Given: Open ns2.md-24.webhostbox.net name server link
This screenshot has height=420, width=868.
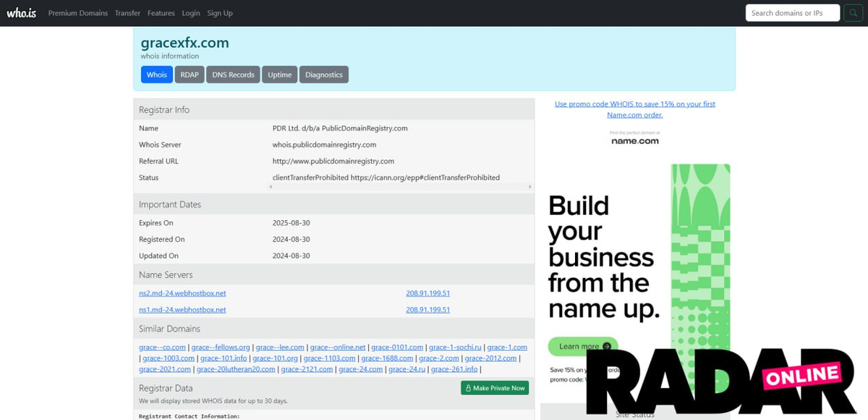Looking at the screenshot, I should 182,293.
